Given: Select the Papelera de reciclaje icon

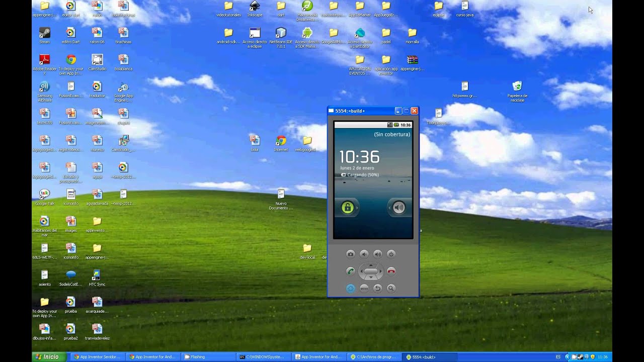Looking at the screenshot, I should pos(517,92).
